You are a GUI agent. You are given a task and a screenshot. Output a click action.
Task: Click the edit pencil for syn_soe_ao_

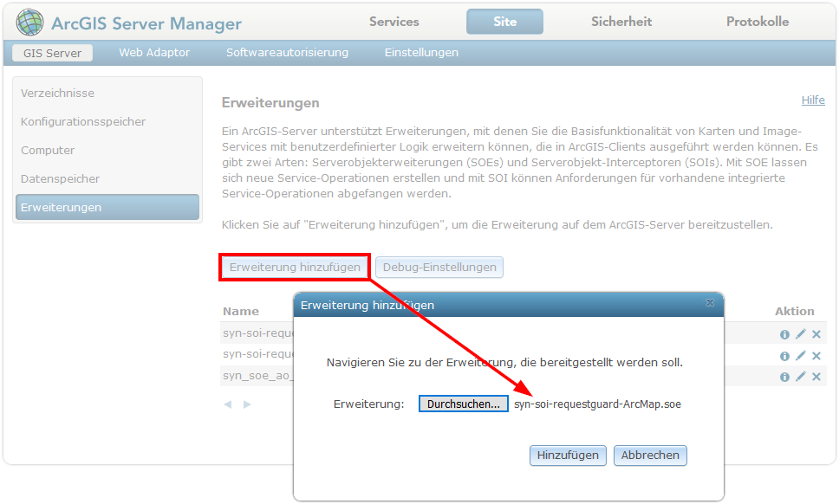800,376
